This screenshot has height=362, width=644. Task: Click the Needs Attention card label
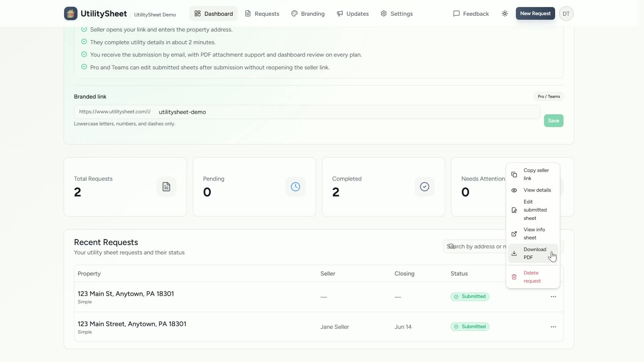click(483, 179)
